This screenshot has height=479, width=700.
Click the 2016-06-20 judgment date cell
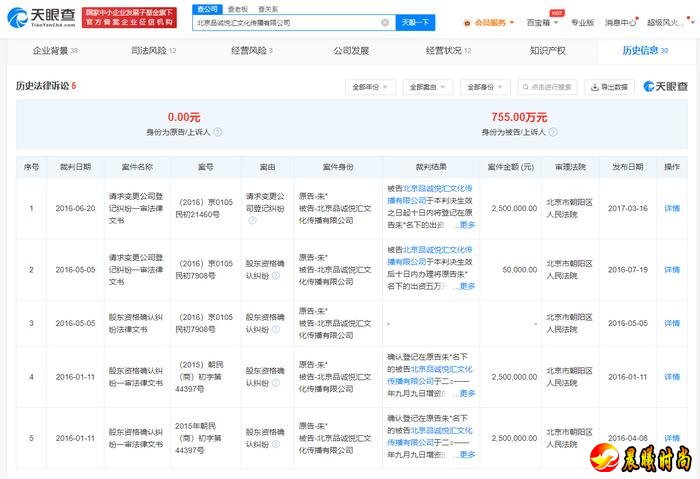click(x=75, y=208)
